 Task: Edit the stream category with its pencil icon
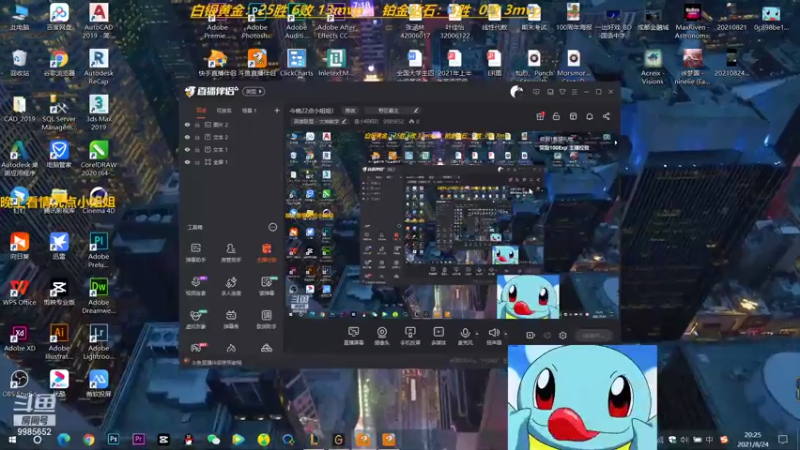click(344, 121)
